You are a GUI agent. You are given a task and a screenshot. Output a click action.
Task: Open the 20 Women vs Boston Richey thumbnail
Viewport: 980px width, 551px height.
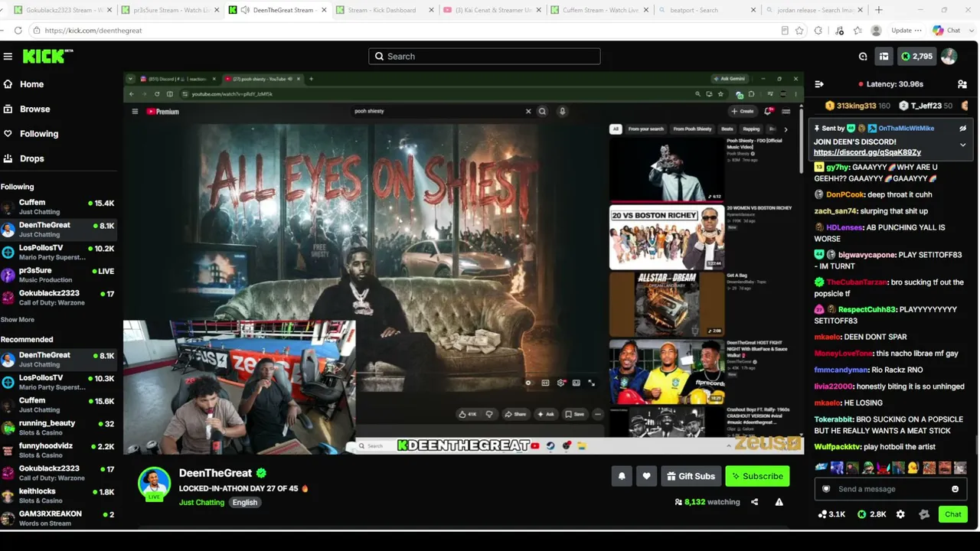click(666, 237)
